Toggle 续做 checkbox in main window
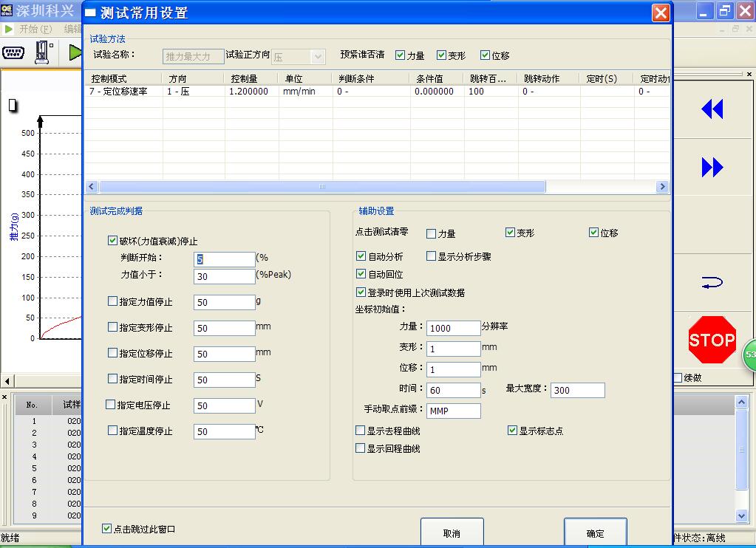 (x=678, y=378)
